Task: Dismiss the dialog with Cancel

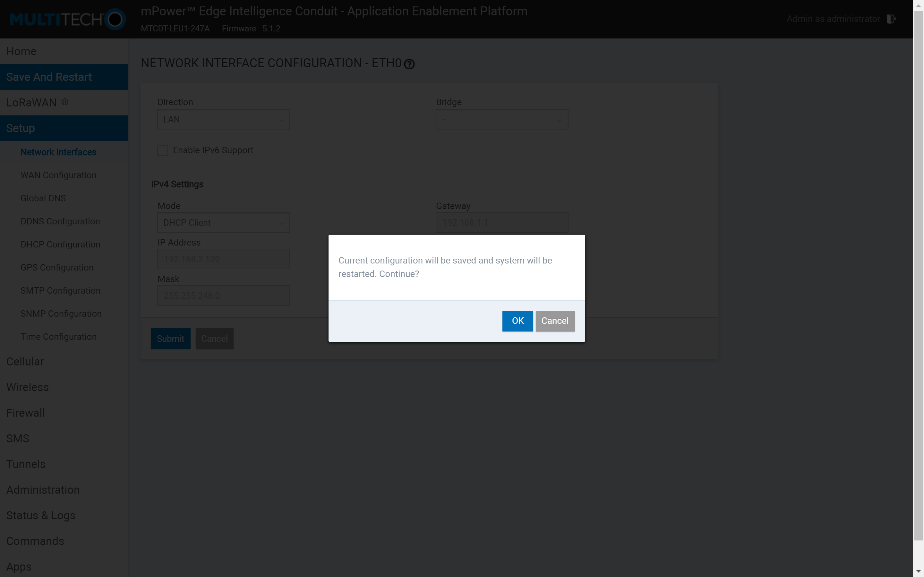Action: [x=555, y=321]
